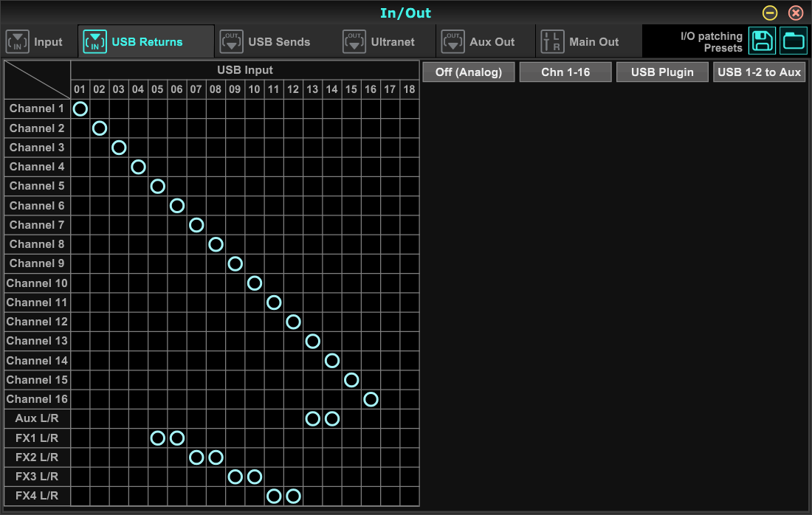Save the I/O patching preset
The height and width of the screenshot is (515, 812).
point(762,41)
